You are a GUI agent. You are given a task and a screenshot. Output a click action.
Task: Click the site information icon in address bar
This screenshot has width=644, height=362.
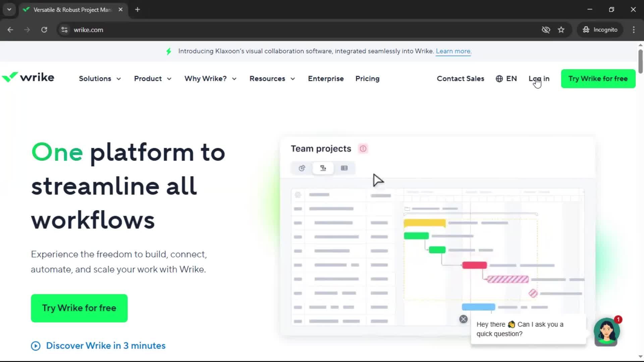[64, 30]
